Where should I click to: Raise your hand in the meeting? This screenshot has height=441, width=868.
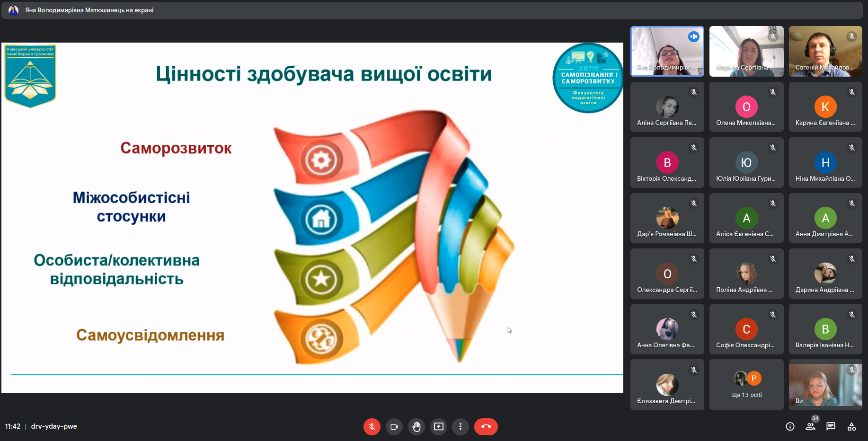[416, 426]
